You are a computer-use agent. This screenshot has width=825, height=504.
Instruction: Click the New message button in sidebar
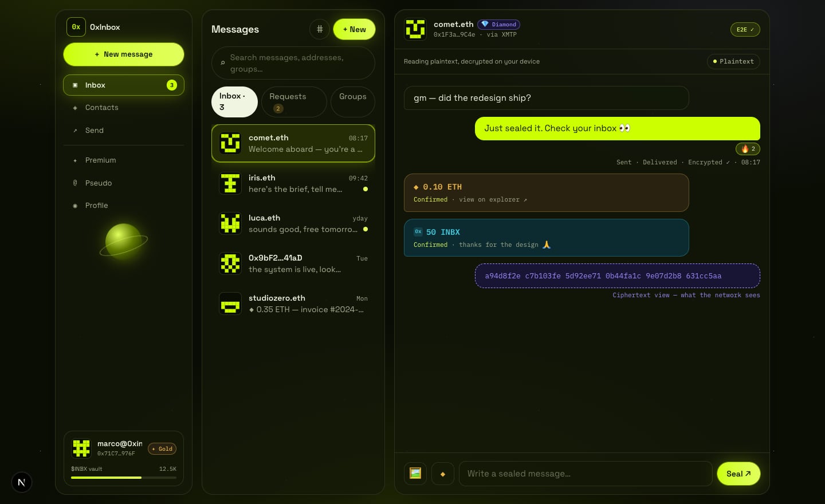[124, 54]
